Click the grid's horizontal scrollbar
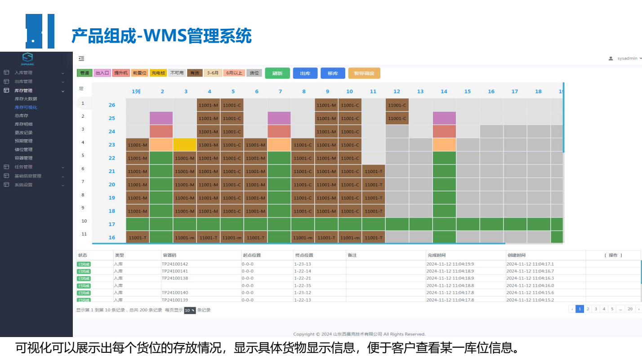This screenshot has height=364, width=642. click(299, 244)
